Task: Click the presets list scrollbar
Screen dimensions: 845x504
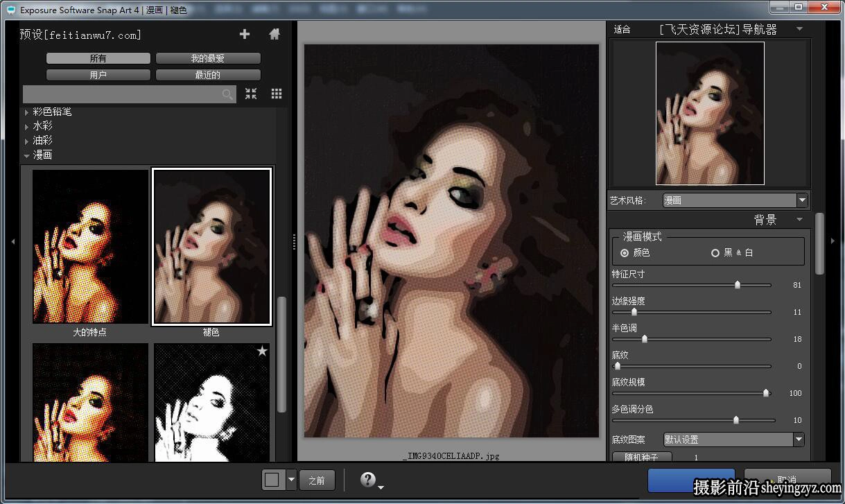Action: [281, 355]
